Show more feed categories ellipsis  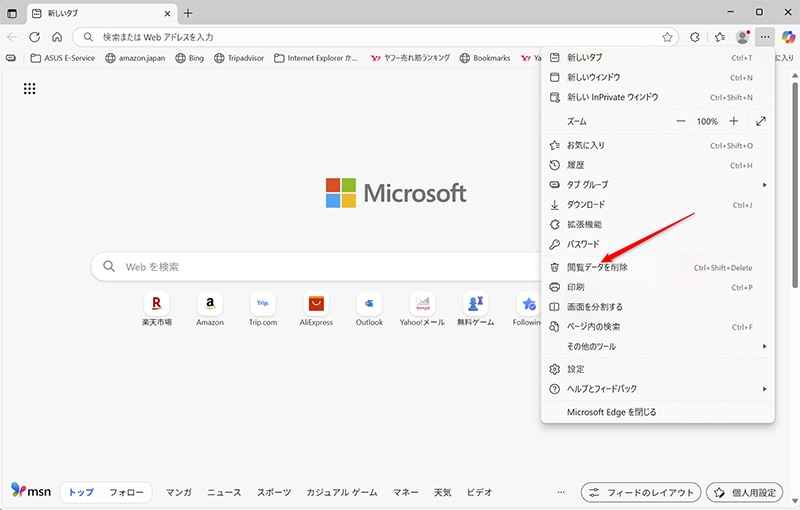click(x=561, y=492)
